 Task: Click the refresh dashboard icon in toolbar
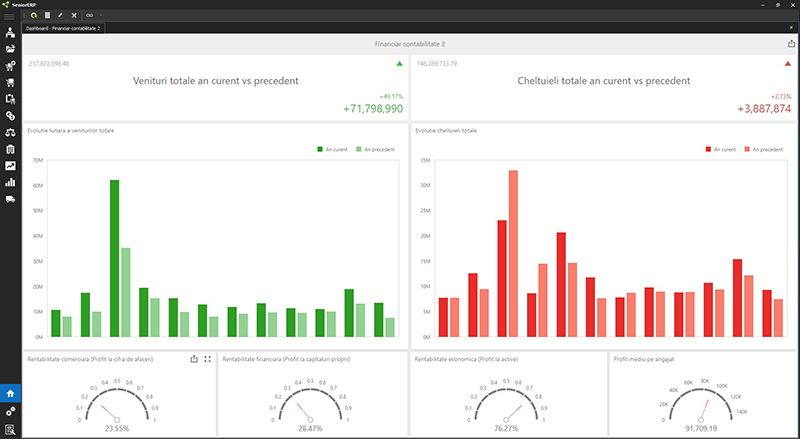[33, 16]
